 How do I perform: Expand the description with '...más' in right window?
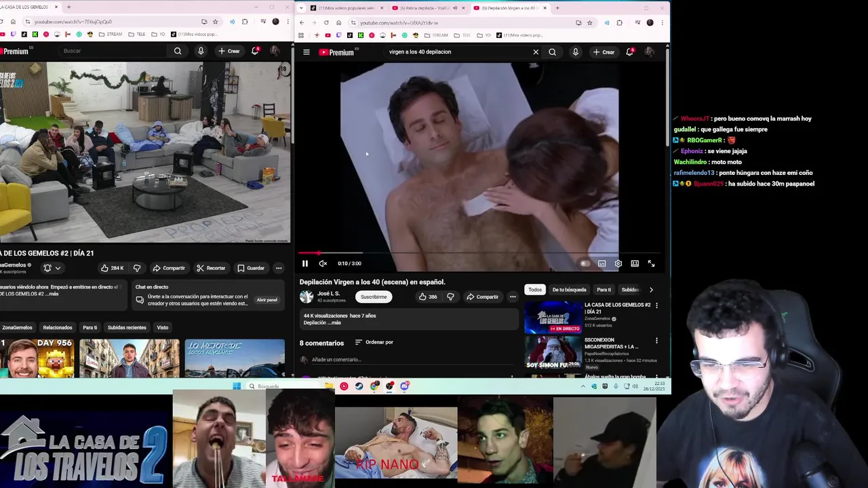[x=335, y=323]
